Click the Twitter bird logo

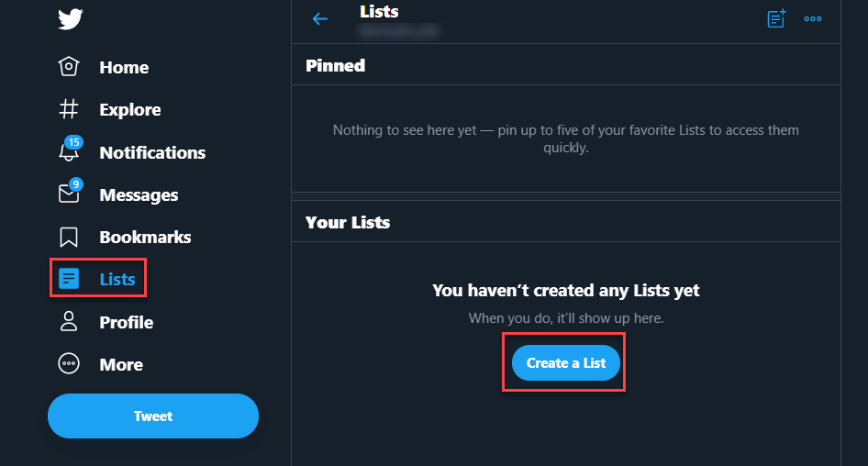[70, 19]
